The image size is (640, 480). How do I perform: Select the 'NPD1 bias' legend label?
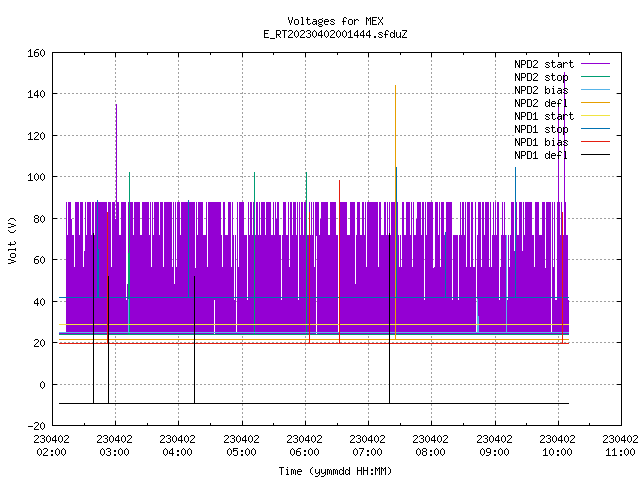click(541, 142)
